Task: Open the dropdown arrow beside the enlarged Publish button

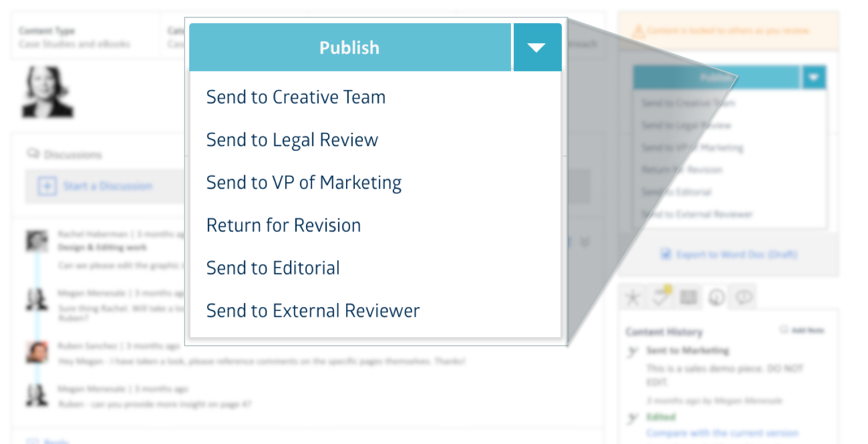Action: click(538, 47)
